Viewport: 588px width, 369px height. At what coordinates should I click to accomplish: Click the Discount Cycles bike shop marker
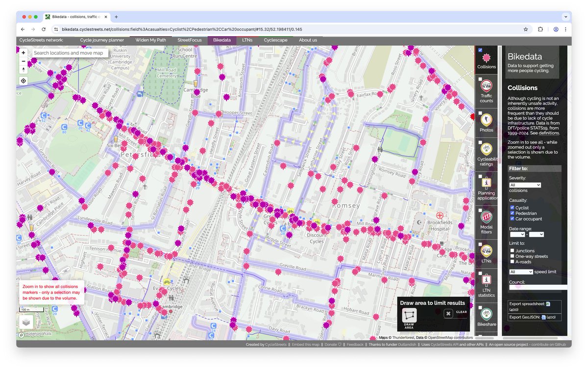pos(317,222)
